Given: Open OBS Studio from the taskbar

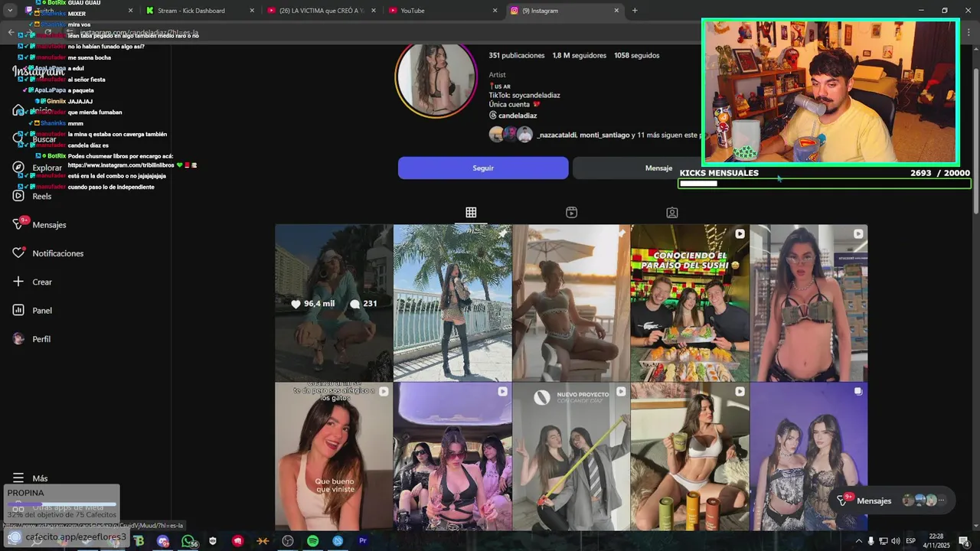Looking at the screenshot, I should [288, 541].
